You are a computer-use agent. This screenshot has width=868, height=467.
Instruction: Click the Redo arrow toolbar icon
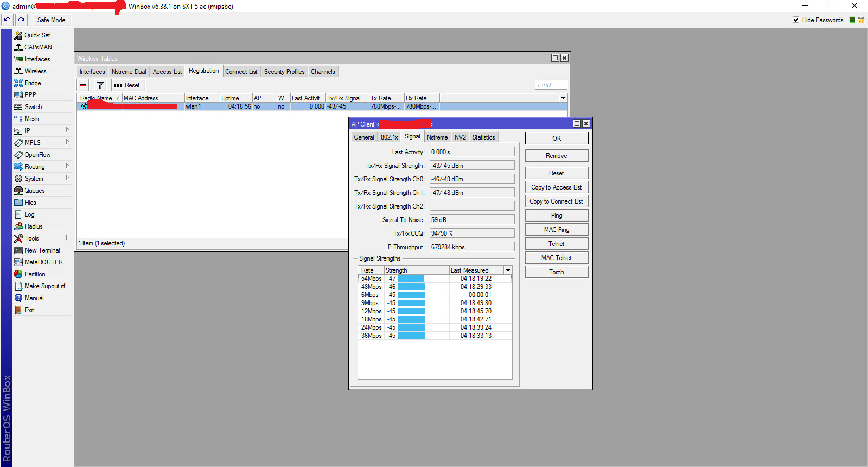(21, 20)
